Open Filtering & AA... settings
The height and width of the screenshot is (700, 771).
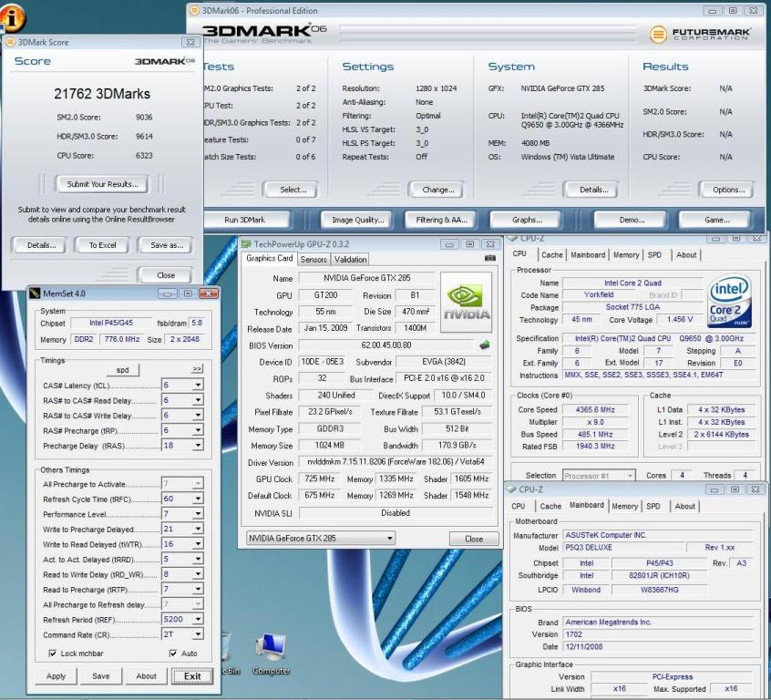pos(441,220)
